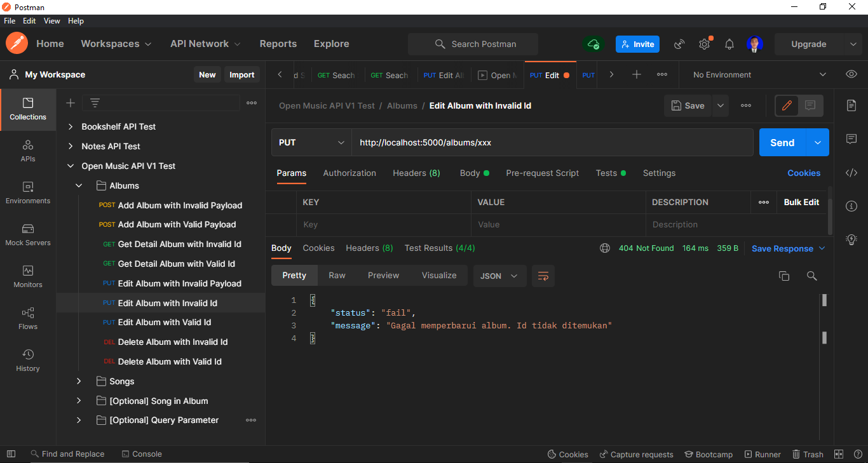Open the No Environment dropdown
868x463 pixels.
(x=759, y=74)
